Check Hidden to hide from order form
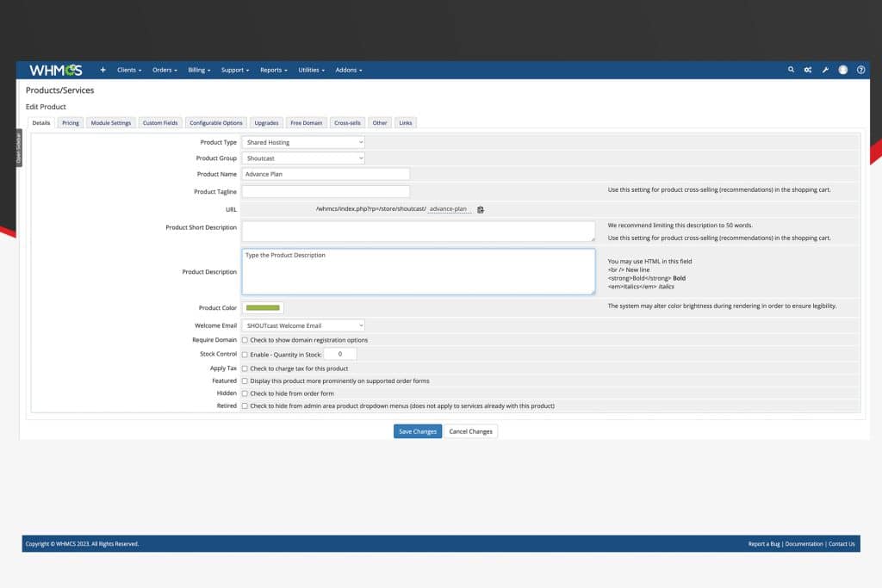The height and width of the screenshot is (588, 882). [x=245, y=393]
